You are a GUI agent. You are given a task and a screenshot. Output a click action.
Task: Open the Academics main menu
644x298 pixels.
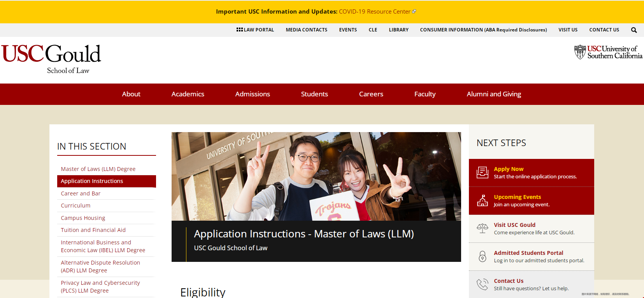pos(188,94)
